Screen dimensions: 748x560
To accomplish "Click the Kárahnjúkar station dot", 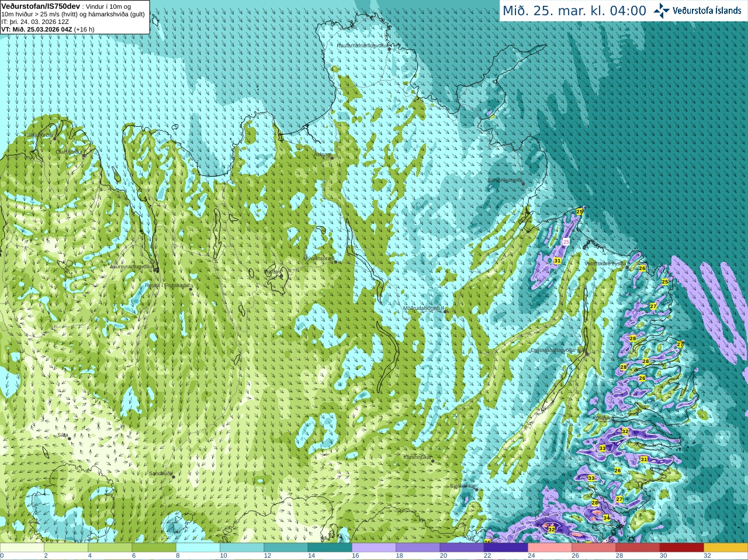I will tap(433, 461).
